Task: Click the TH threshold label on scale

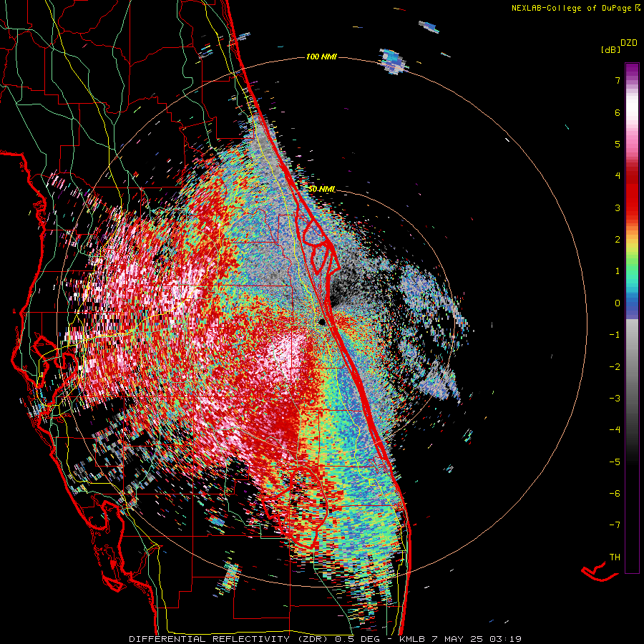Action: [x=615, y=557]
